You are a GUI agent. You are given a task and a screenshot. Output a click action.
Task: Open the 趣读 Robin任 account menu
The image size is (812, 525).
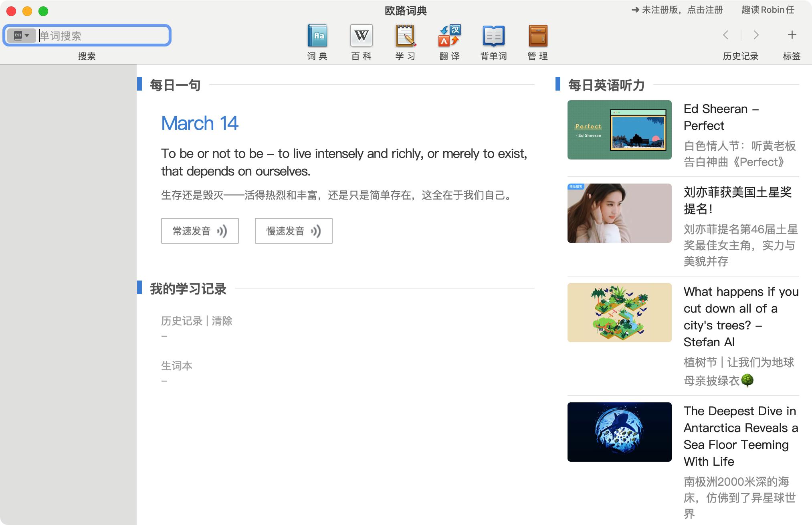tap(768, 10)
